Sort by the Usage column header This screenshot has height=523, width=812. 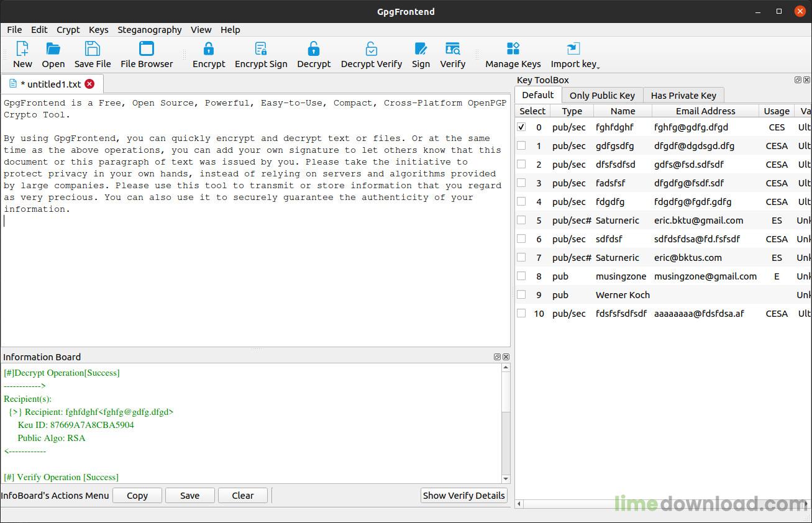pos(777,111)
